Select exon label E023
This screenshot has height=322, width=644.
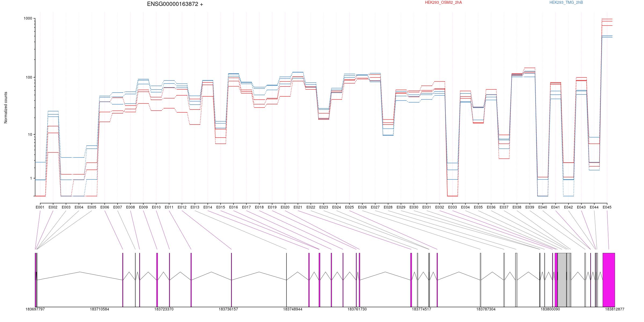tap(324, 207)
